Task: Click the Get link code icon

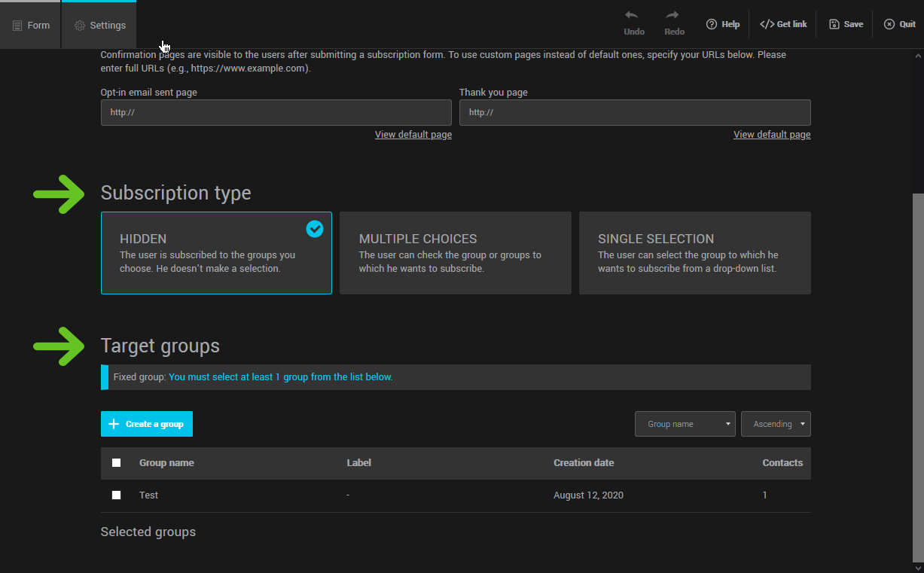Action: [x=767, y=24]
